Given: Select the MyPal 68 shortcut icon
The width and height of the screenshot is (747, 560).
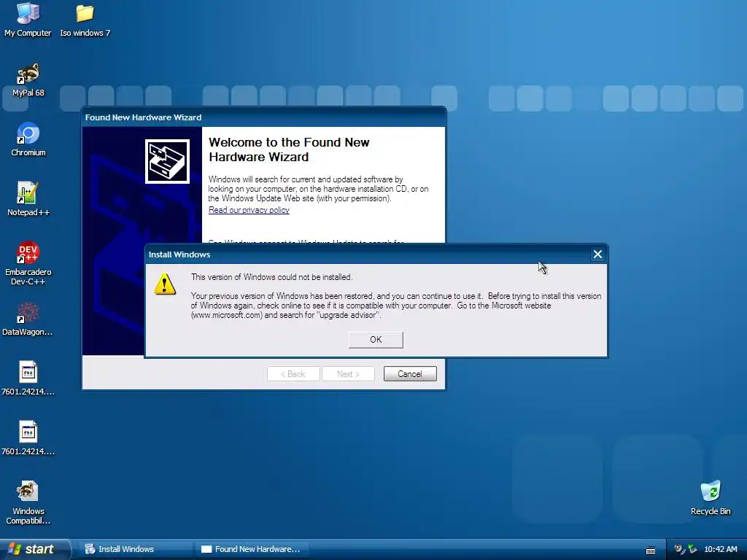Looking at the screenshot, I should pyautogui.click(x=28, y=79).
